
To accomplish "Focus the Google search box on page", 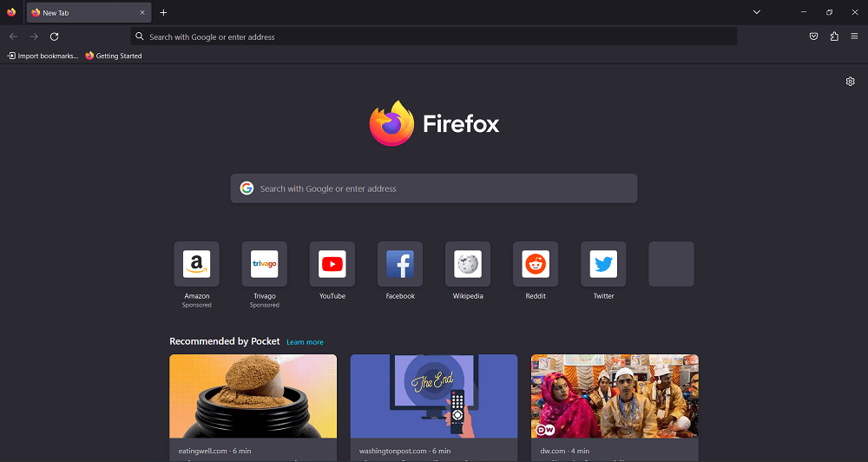I will (434, 188).
